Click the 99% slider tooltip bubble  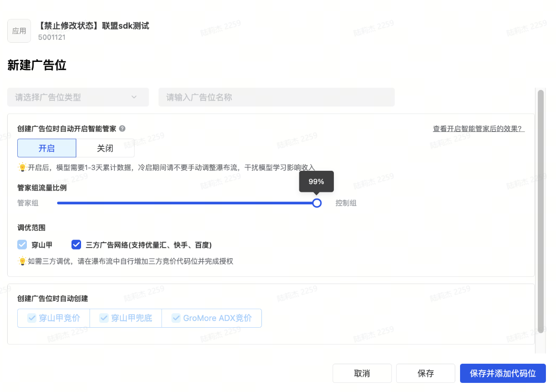[x=316, y=182]
